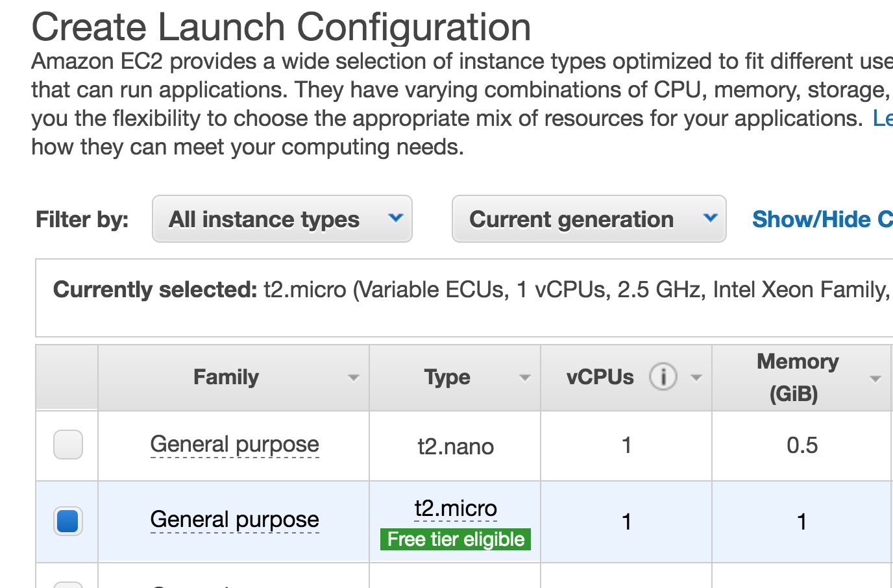Click the Memory (GiB) column header

pos(797,377)
